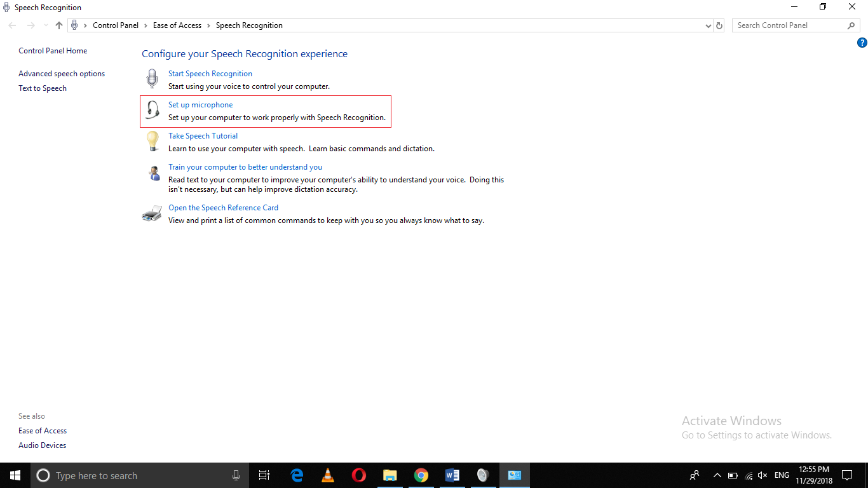Open Help via the blue question mark icon
This screenshot has width=868, height=488.
(x=862, y=42)
